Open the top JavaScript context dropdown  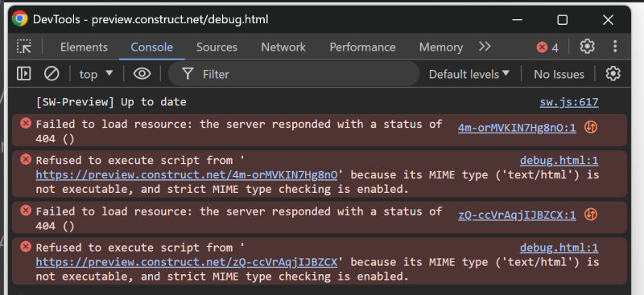[96, 74]
